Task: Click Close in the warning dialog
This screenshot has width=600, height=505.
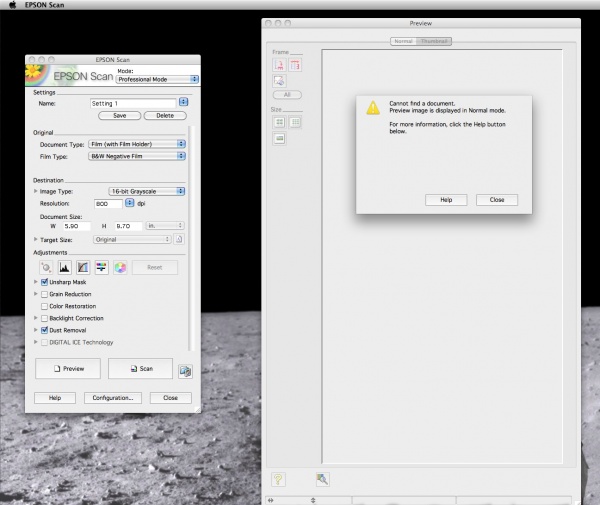Action: point(497,200)
